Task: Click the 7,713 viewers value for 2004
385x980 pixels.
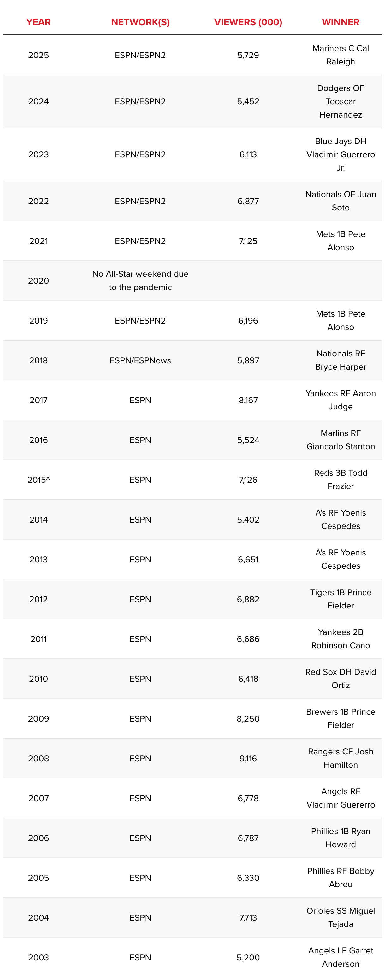Action: (248, 918)
